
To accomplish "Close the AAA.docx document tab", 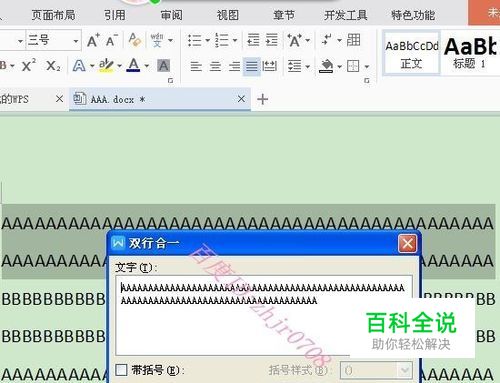I will [x=241, y=99].
